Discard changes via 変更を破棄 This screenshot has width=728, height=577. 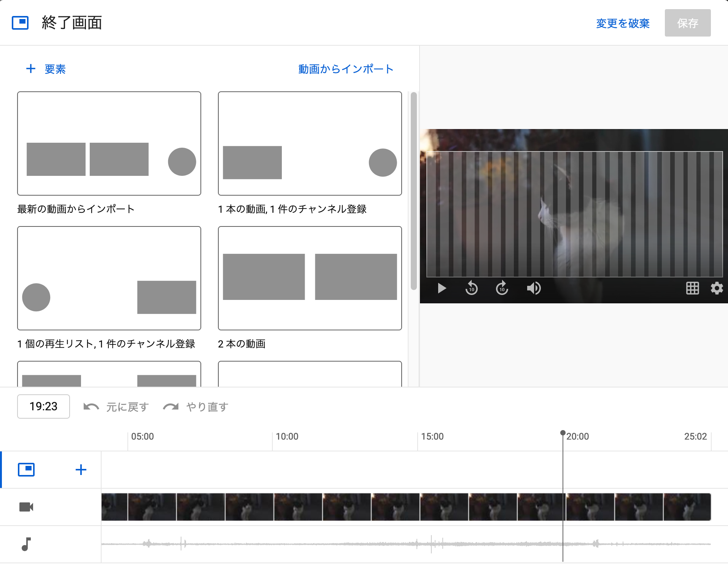click(623, 23)
